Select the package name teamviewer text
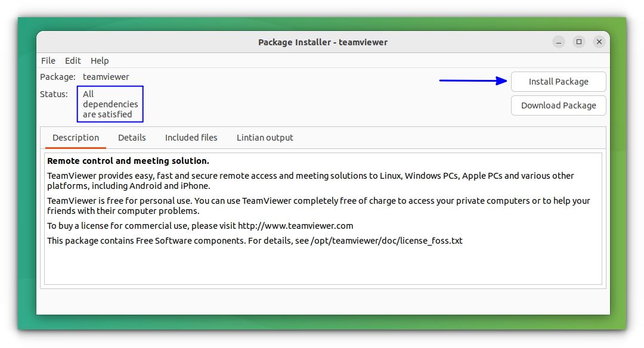 [106, 76]
